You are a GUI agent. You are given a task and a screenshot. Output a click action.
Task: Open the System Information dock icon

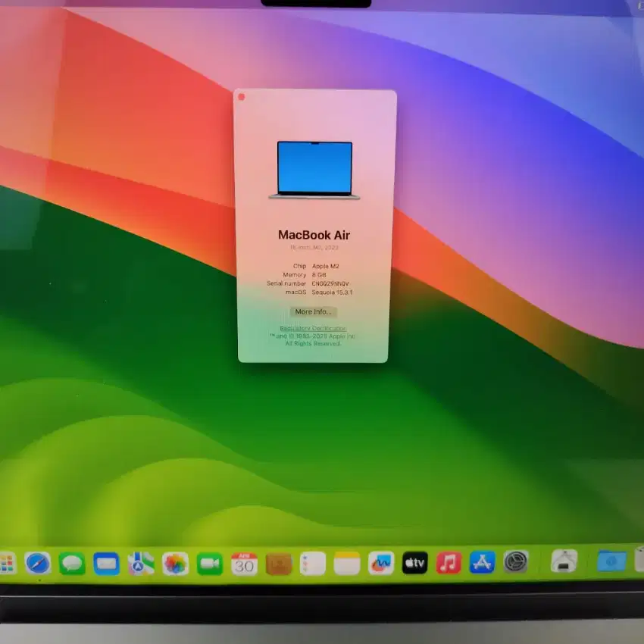564,561
